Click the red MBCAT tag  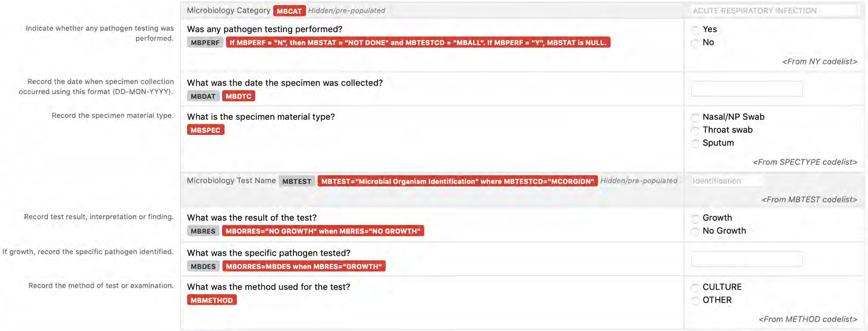pyautogui.click(x=289, y=11)
